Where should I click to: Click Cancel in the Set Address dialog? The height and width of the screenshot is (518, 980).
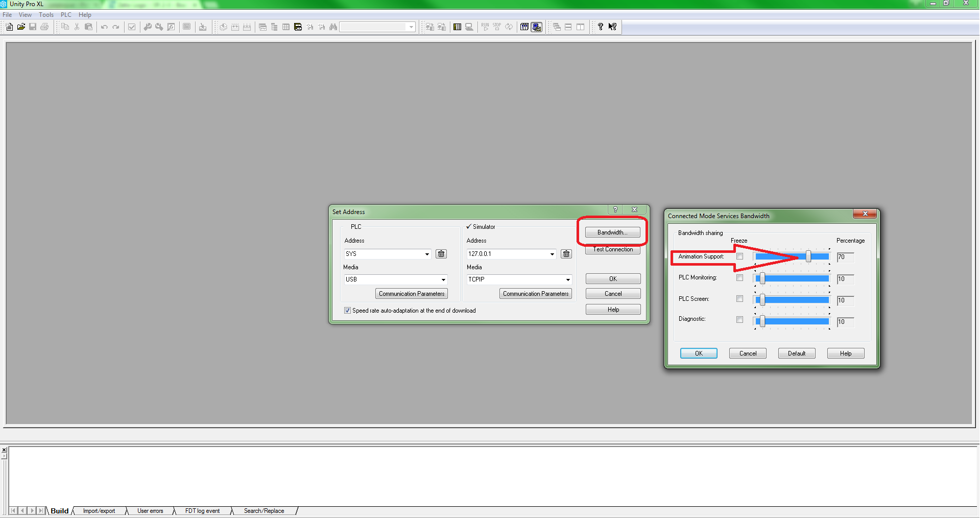click(x=613, y=294)
